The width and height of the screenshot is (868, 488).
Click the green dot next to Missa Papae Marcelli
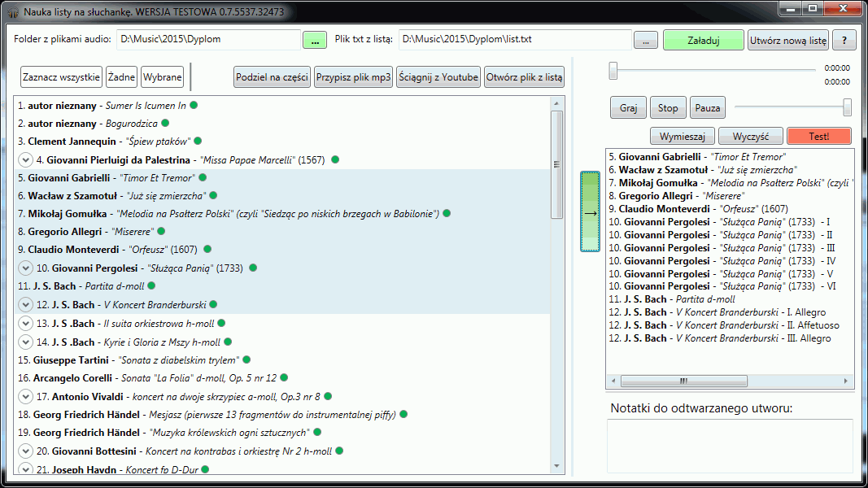coord(335,159)
